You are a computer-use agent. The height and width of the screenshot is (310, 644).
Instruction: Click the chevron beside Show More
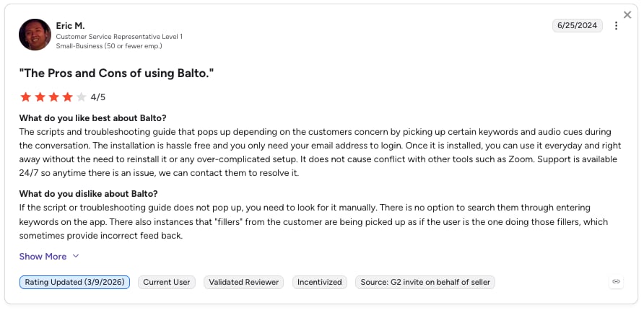pyautogui.click(x=76, y=256)
